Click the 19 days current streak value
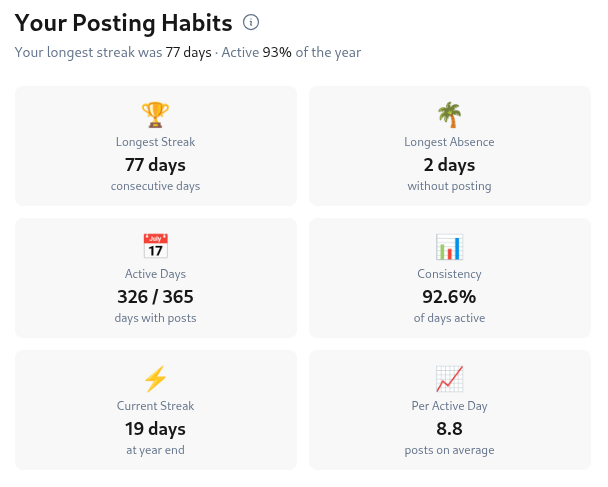Image resolution: width=608 pixels, height=487 pixels. (x=155, y=429)
